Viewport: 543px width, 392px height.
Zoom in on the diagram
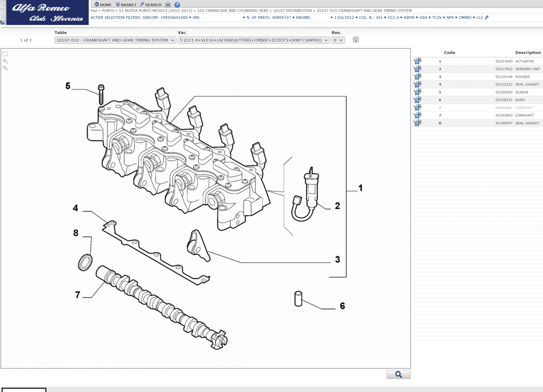pos(5,61)
